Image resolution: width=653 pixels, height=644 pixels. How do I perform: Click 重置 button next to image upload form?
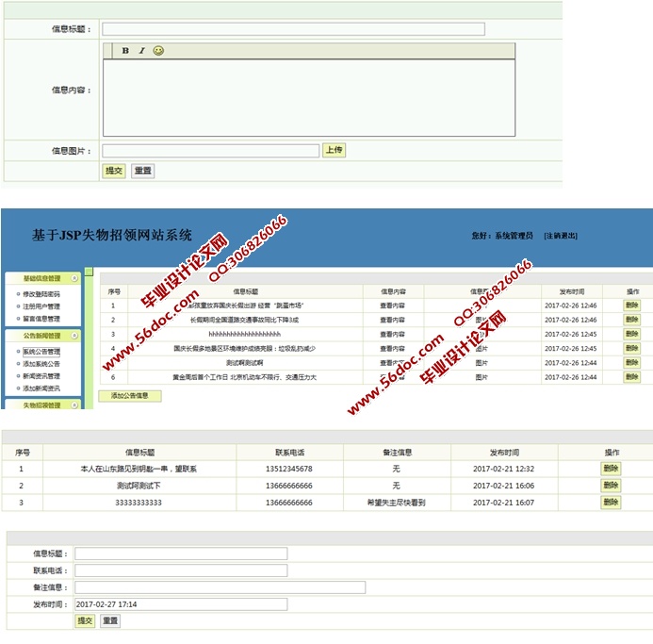click(142, 171)
